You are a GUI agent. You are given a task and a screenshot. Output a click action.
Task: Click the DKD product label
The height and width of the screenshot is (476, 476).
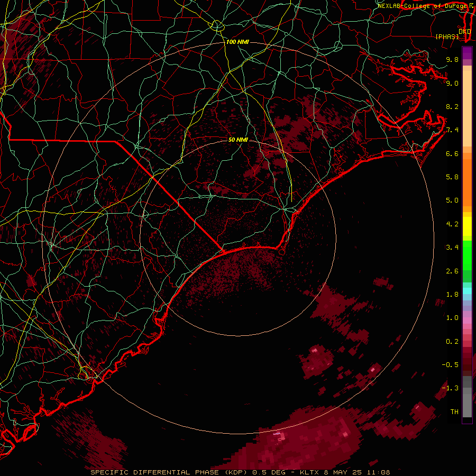coord(464,31)
